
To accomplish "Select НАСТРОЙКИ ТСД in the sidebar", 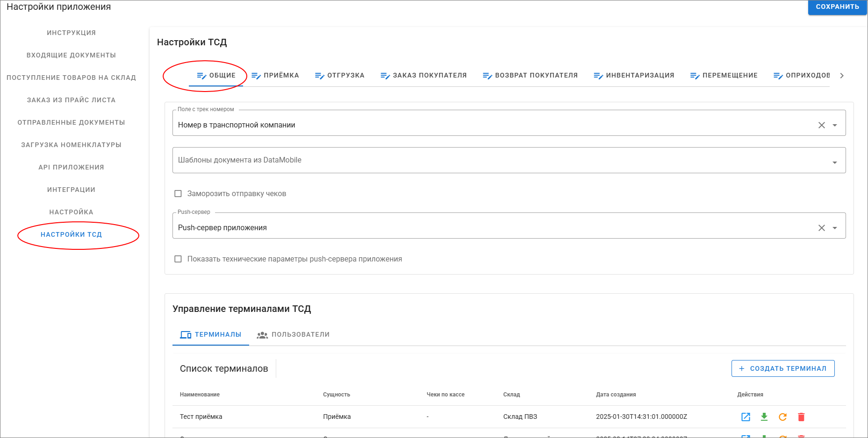I will pos(71,234).
